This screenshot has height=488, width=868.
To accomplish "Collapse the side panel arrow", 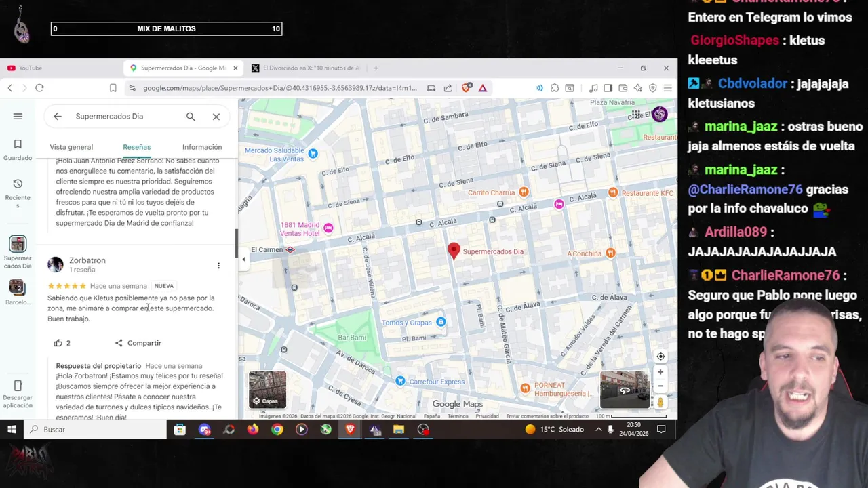I will [x=243, y=259].
